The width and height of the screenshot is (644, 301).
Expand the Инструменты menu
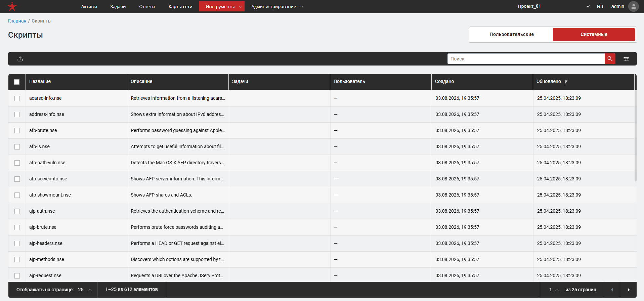click(222, 6)
